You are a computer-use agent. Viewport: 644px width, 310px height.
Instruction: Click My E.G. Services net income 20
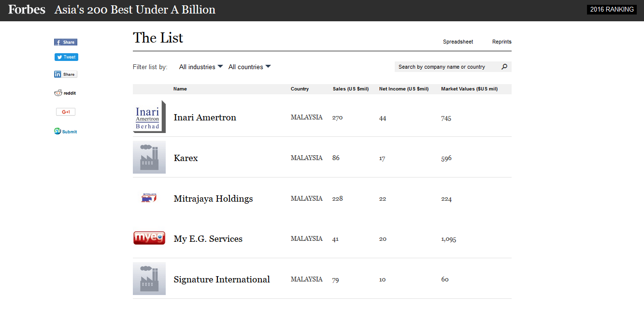pyautogui.click(x=383, y=239)
